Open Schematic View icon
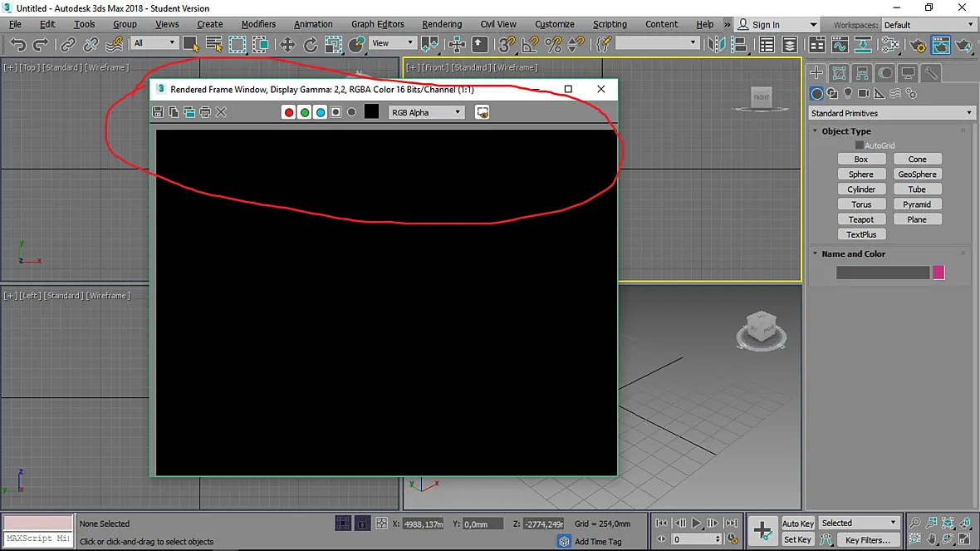The image size is (980, 551). coord(863,44)
